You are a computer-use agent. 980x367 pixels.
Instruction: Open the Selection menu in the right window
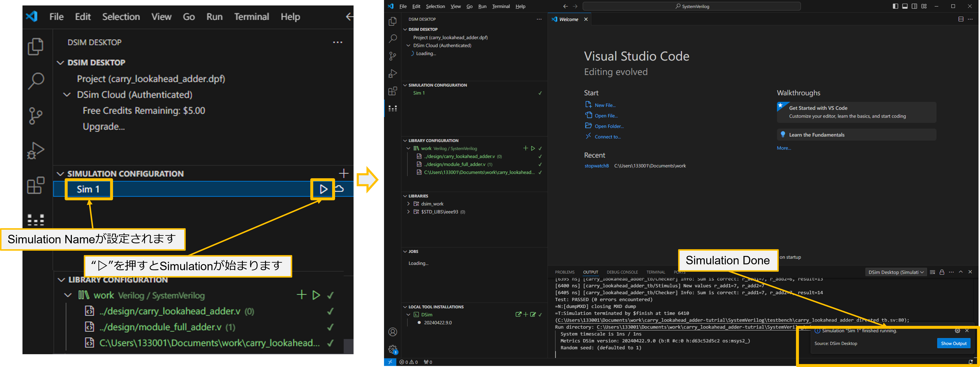pyautogui.click(x=435, y=6)
